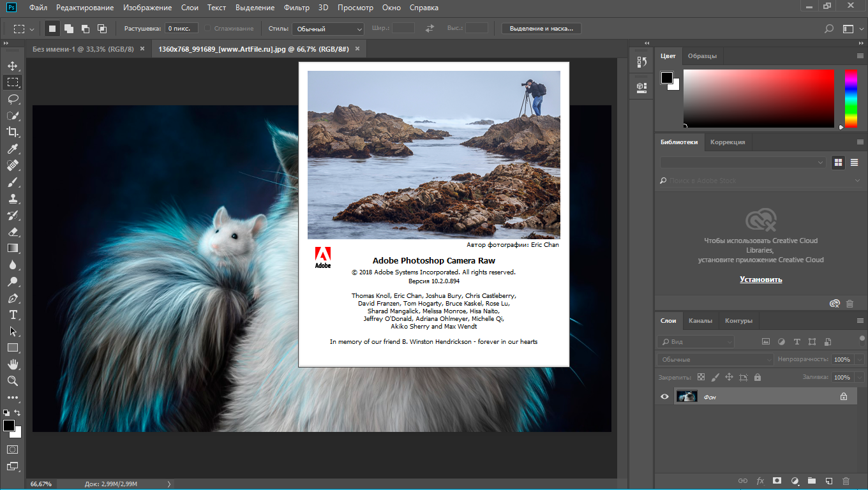Select the Gradient tool
The height and width of the screenshot is (490, 868).
pos(12,248)
